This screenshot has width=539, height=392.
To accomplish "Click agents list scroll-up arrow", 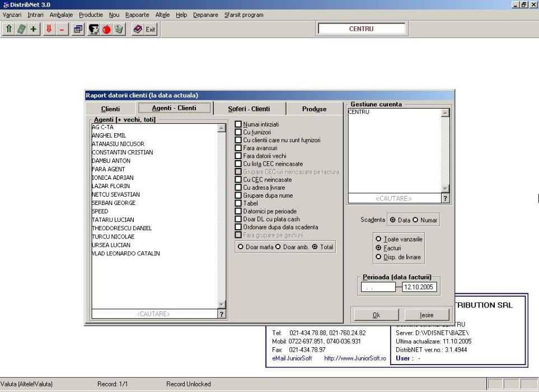I will coord(222,128).
